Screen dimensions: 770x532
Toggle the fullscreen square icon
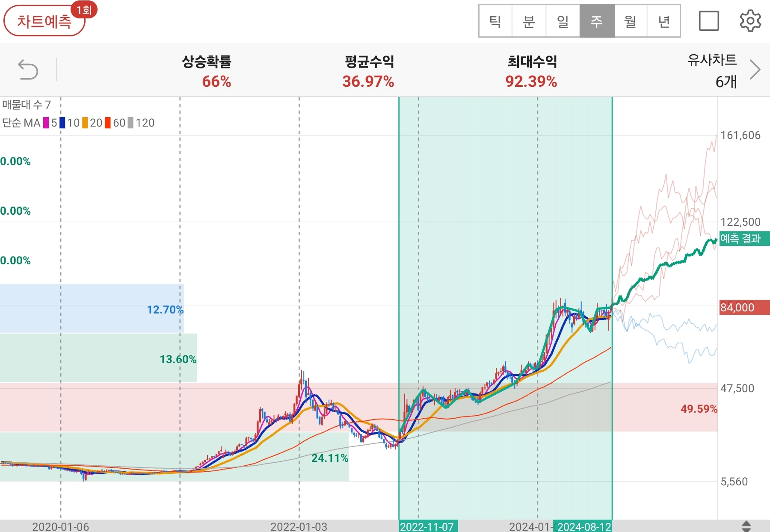coord(709,21)
